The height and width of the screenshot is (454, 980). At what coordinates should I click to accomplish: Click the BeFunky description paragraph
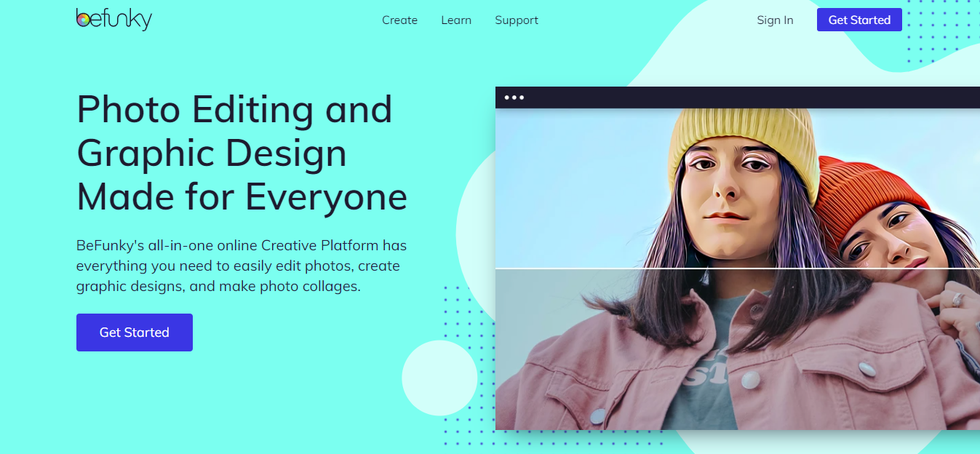(x=242, y=266)
